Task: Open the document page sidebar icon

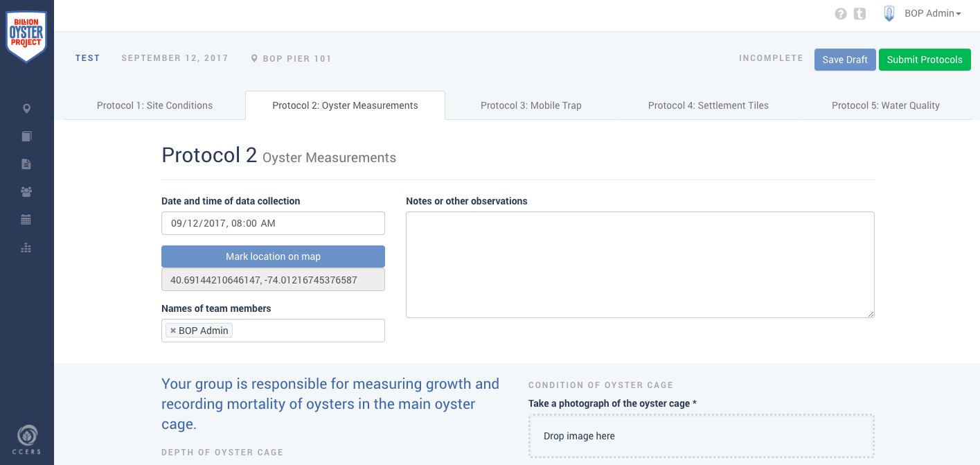Action: (x=26, y=164)
